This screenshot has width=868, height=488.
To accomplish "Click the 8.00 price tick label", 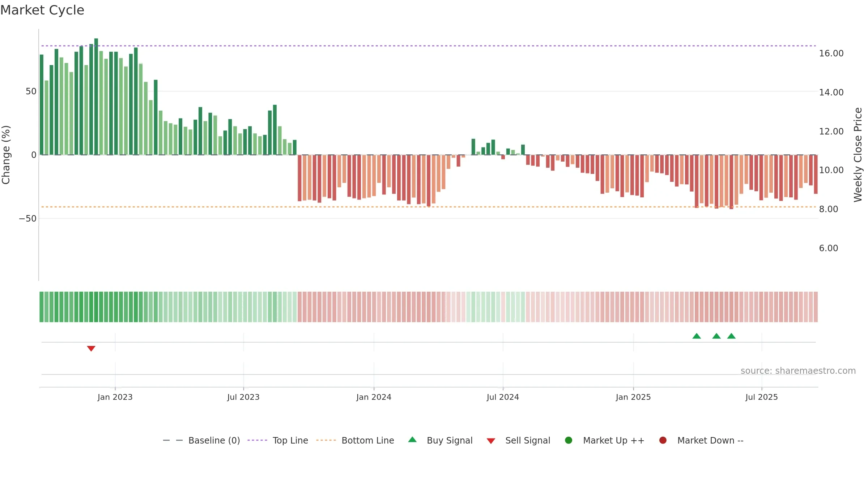I will pos(829,209).
